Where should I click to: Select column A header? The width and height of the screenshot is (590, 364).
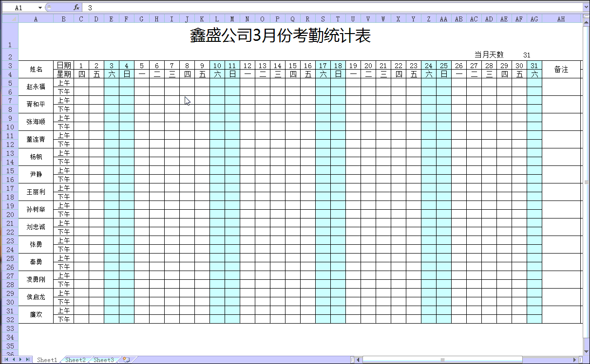coord(36,19)
